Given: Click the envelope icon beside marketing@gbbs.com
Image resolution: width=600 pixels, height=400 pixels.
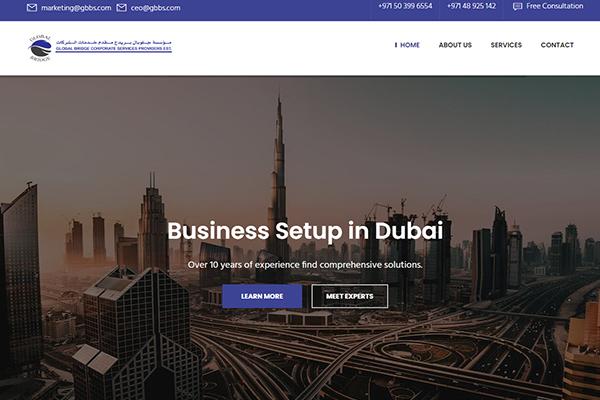Looking at the screenshot, I should 32,8.
